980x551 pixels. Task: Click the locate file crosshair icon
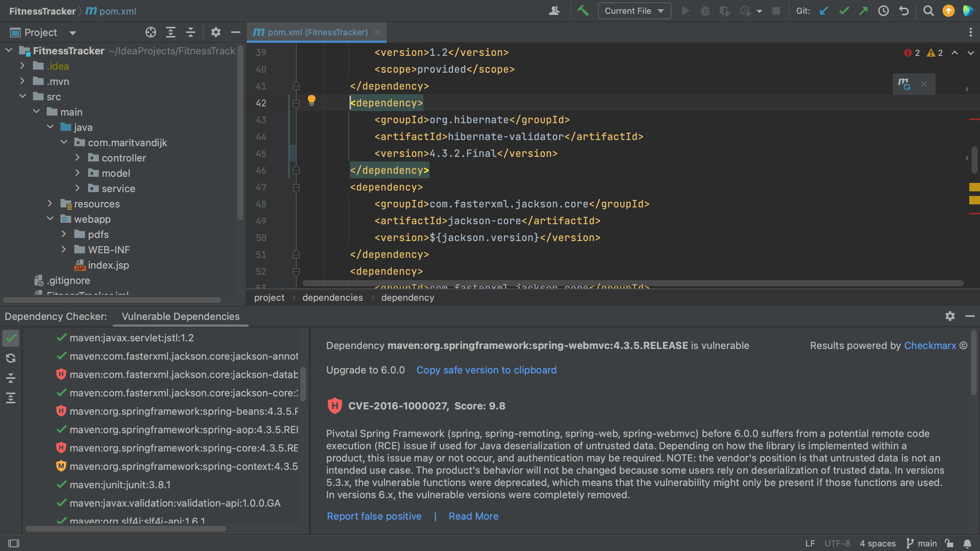150,33
